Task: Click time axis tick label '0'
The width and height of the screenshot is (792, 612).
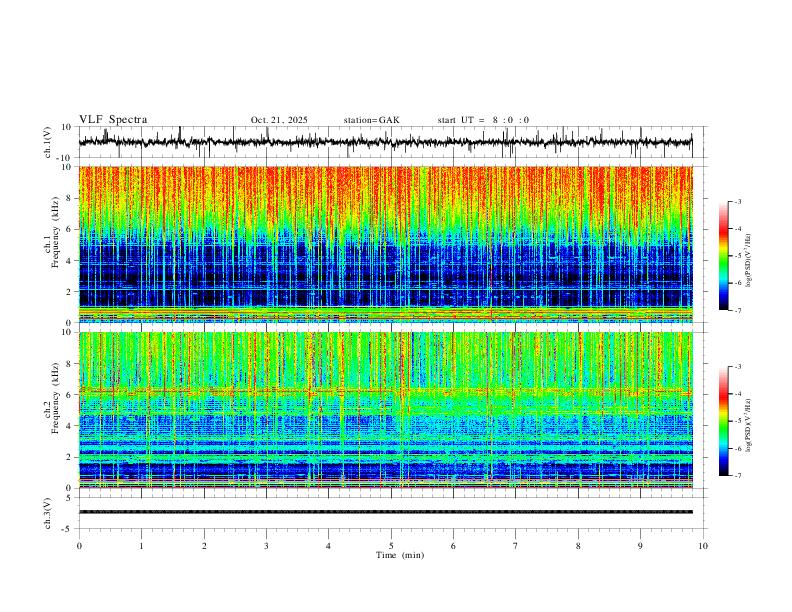Action: coord(79,546)
